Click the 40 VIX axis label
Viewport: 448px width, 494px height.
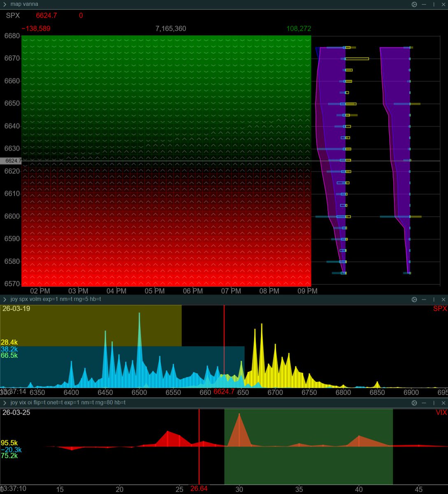(x=359, y=489)
